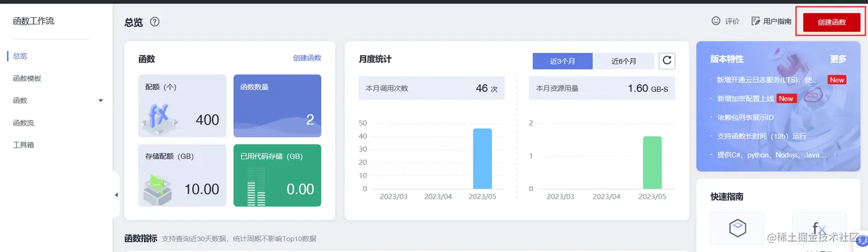Click the 存储配额 value 10.00
The image size is (868, 252).
[x=202, y=189]
